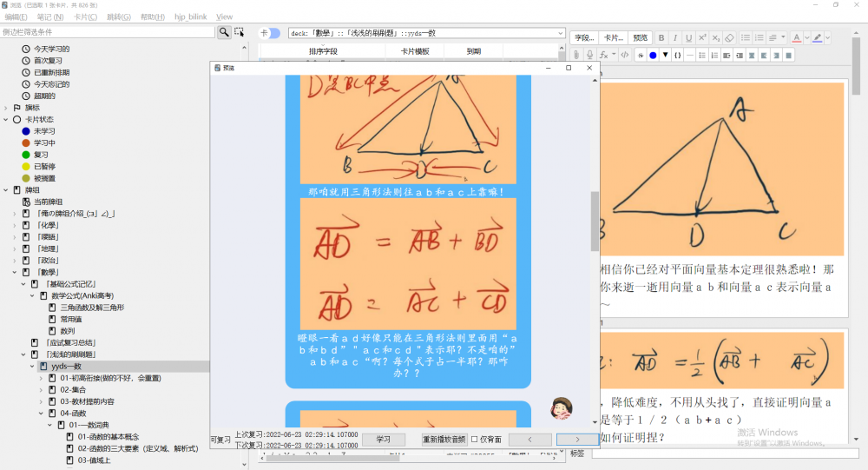Click the sidebar search magnifier icon

(x=224, y=32)
